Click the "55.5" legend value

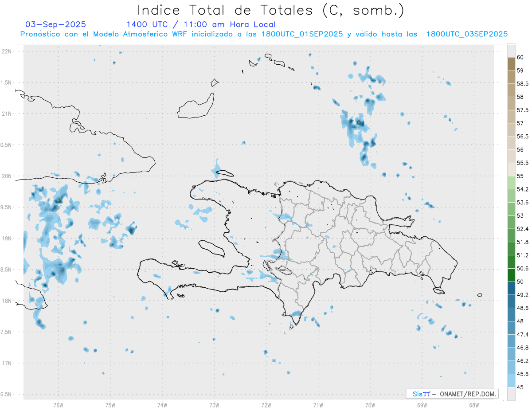(522, 163)
